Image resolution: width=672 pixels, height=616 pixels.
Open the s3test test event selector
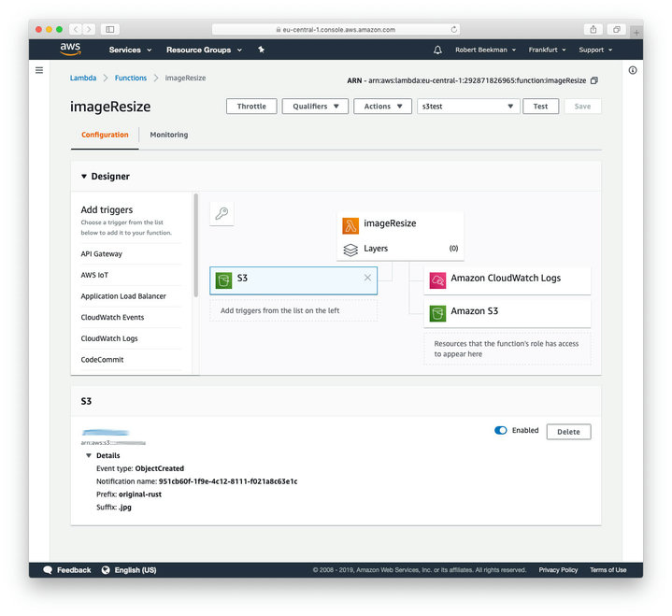tap(468, 107)
